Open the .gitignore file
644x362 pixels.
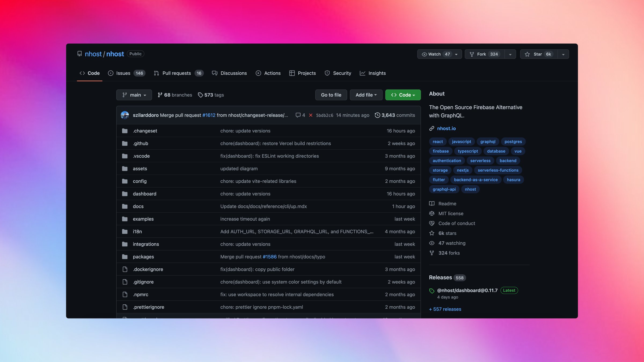coord(143,282)
